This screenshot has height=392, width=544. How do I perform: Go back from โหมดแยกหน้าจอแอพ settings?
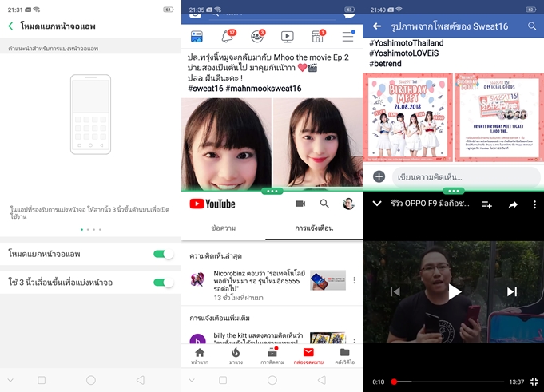tap(10, 26)
